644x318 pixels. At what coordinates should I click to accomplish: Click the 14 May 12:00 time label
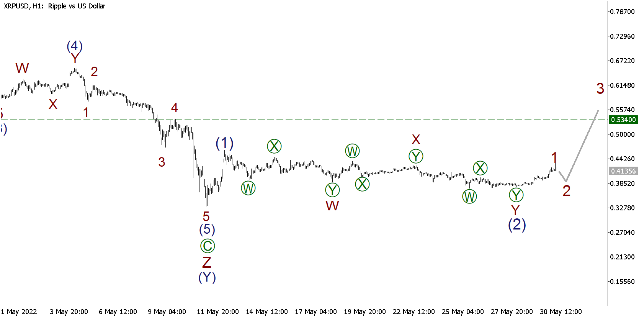267,312
